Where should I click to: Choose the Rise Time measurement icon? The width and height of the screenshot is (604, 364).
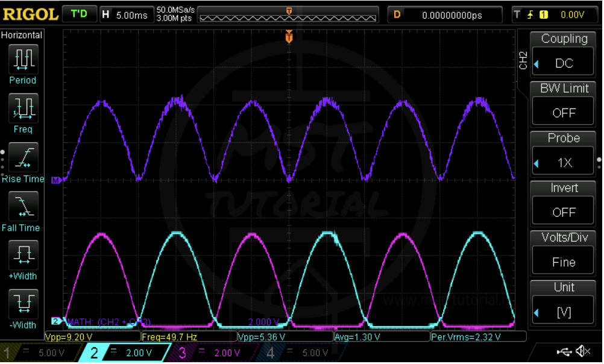[22, 158]
